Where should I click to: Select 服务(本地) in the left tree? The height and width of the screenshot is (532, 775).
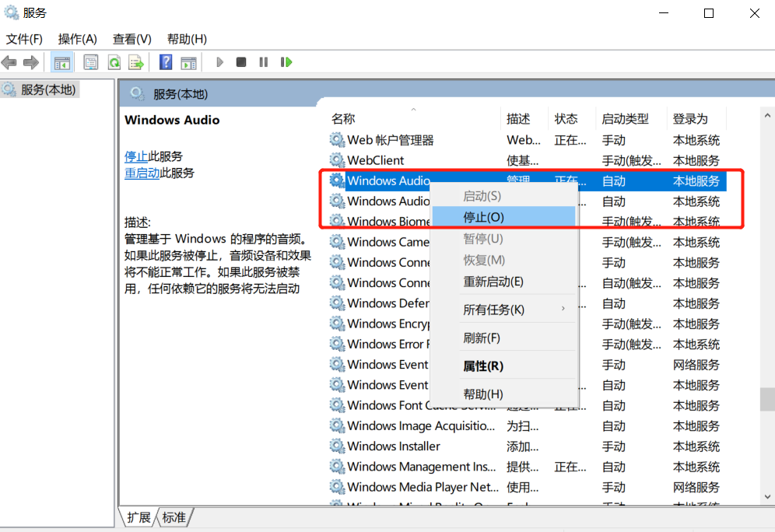tap(48, 90)
